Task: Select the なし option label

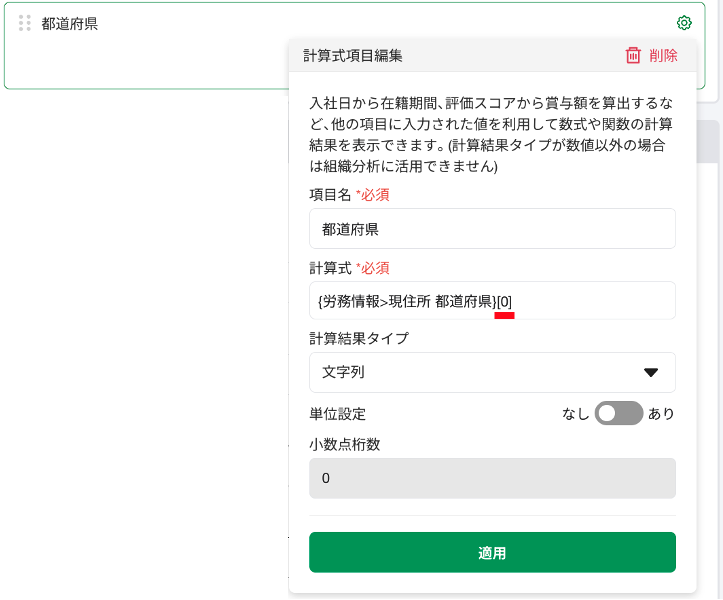Action: [x=575, y=413]
